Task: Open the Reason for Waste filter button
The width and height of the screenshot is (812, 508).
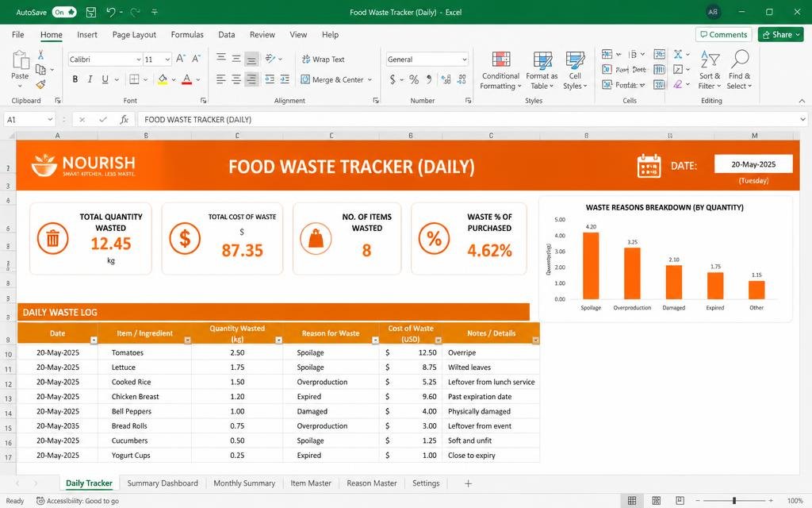Action: [375, 340]
